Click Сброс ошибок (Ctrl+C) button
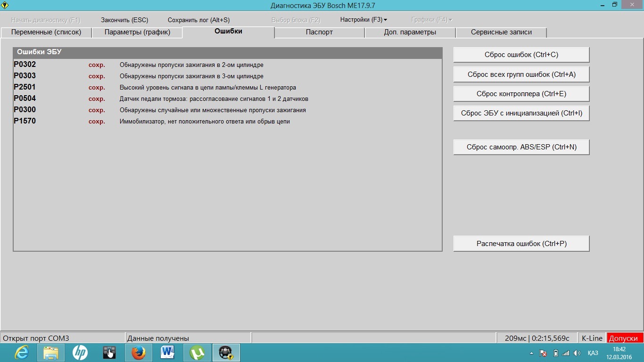Screen dimensions: 644x362 521,55
